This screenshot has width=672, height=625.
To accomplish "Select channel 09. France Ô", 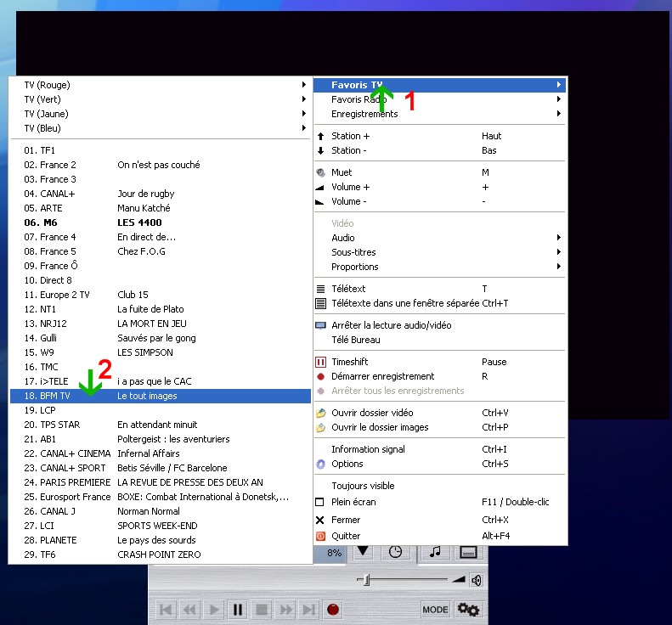I will pyautogui.click(x=161, y=266).
